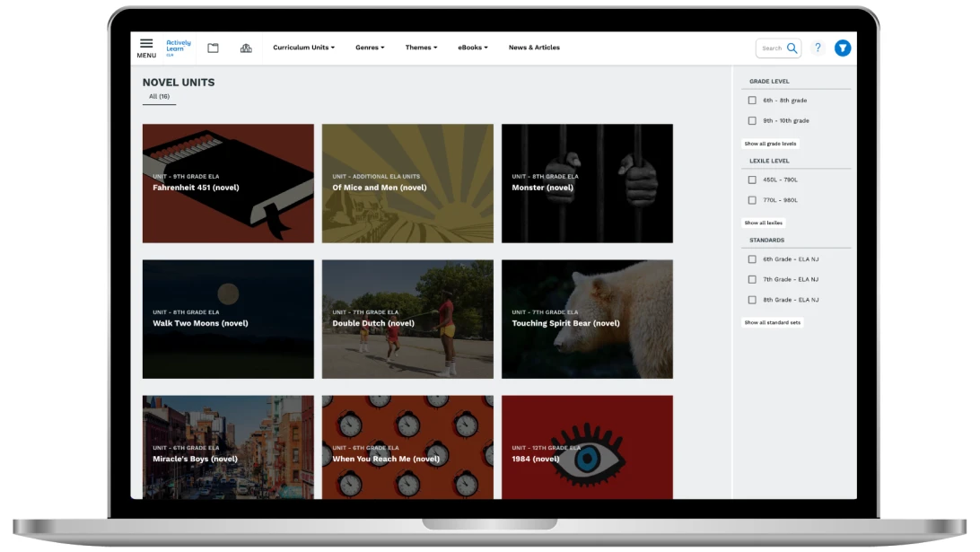Image resolution: width=980 pixels, height=552 pixels.
Task: Expand the Curriculum Units dropdown
Action: [x=303, y=48]
